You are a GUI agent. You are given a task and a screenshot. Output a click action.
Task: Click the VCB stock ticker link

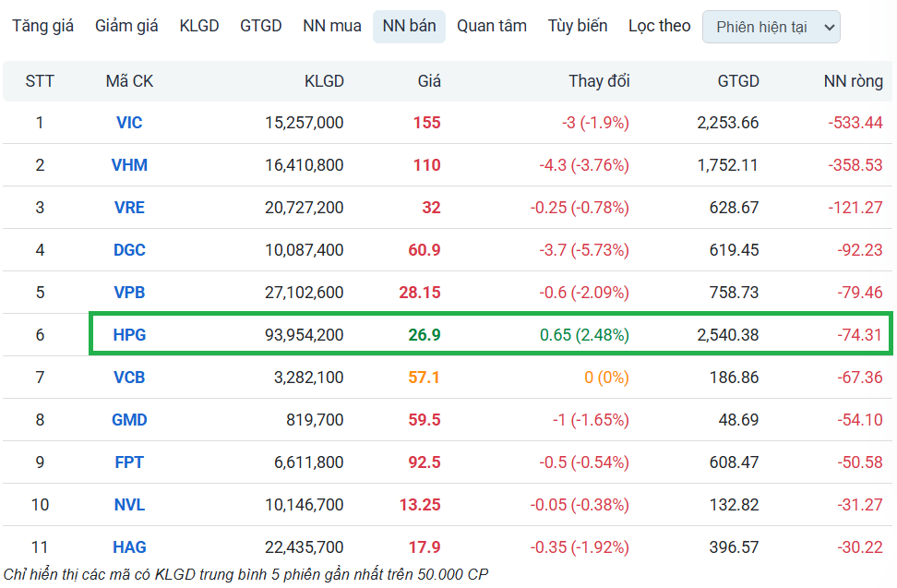pyautogui.click(x=129, y=378)
